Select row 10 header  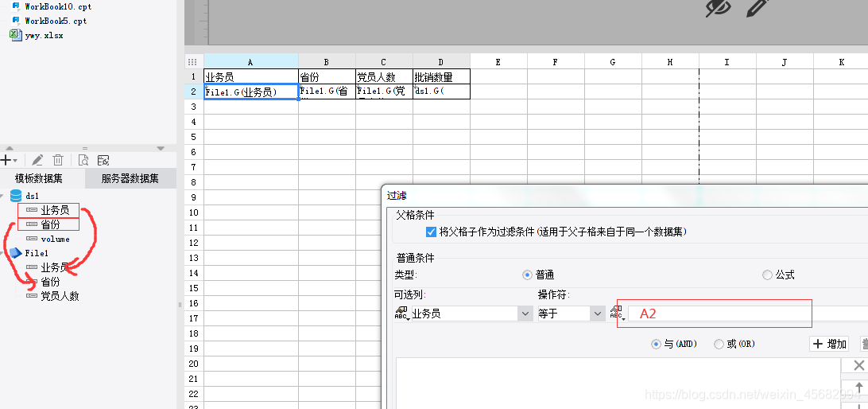[x=194, y=212]
